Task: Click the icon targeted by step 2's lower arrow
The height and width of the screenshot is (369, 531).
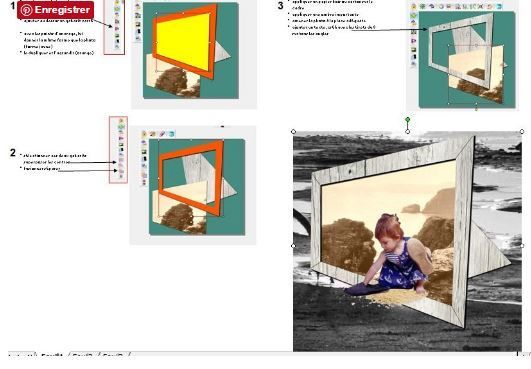Action: click(121, 171)
